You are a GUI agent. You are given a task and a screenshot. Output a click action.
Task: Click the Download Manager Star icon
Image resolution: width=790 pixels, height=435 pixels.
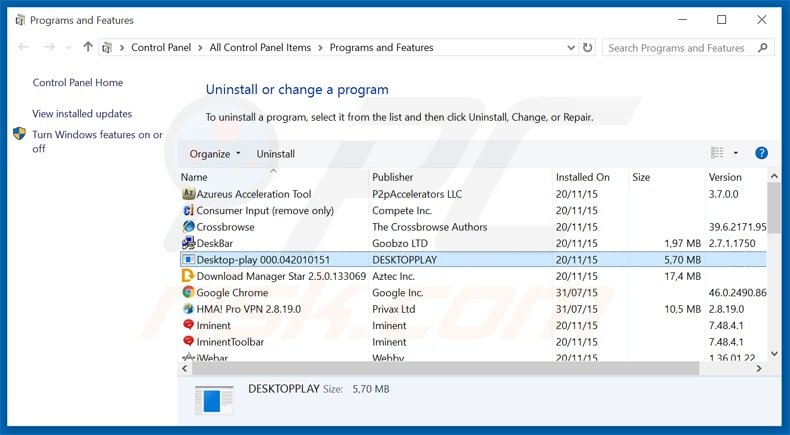tap(188, 276)
